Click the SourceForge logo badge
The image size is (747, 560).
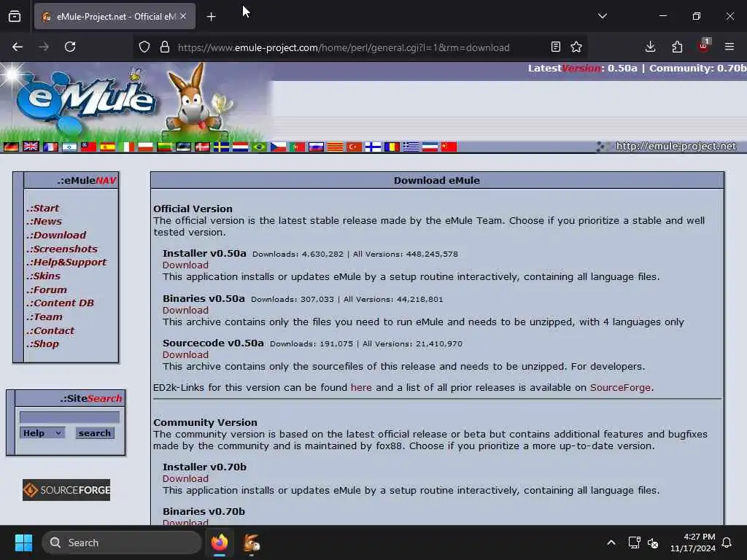point(66,490)
